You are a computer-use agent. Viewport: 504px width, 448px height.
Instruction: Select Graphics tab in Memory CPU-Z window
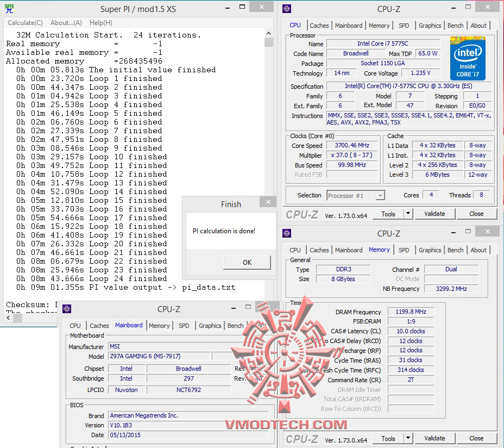pyautogui.click(x=430, y=250)
